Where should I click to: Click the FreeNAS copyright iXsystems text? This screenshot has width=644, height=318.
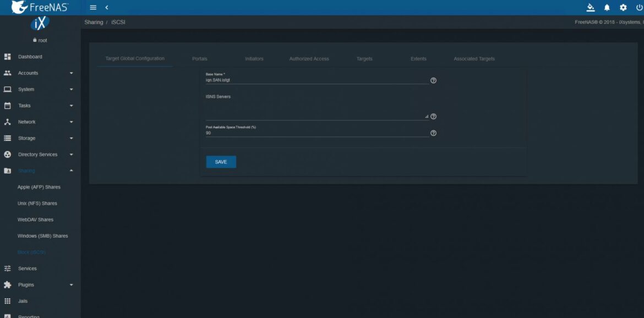pyautogui.click(x=609, y=22)
